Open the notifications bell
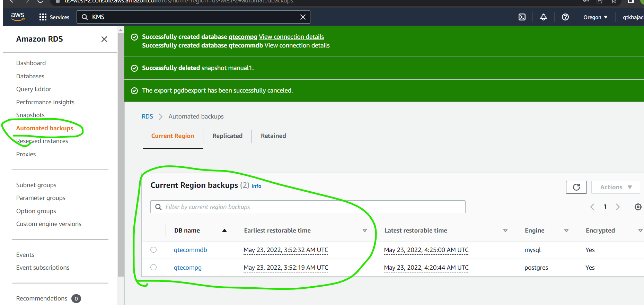Image resolution: width=644 pixels, height=305 pixels. click(544, 17)
